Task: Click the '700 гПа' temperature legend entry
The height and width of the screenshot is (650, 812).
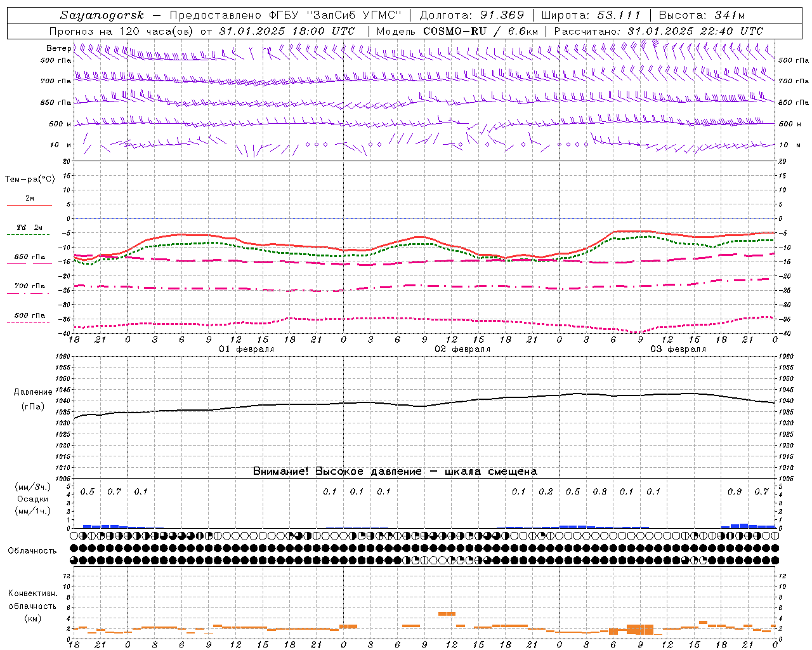Action: pyautogui.click(x=29, y=286)
